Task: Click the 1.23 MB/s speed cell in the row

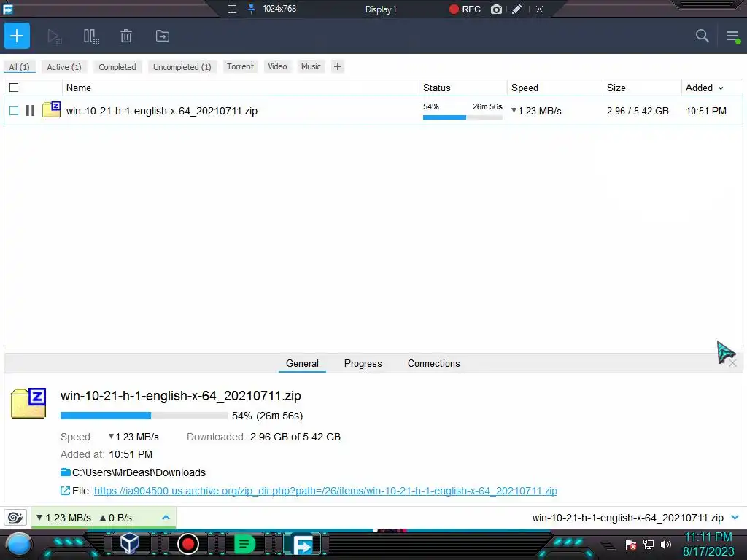Action: pyautogui.click(x=536, y=111)
